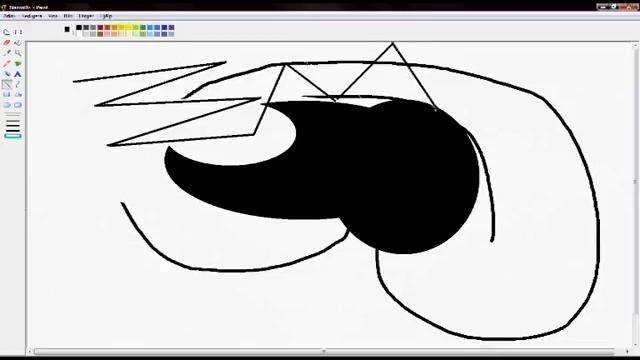
Task: Pick the orange color swatch
Action: pyautogui.click(x=115, y=28)
